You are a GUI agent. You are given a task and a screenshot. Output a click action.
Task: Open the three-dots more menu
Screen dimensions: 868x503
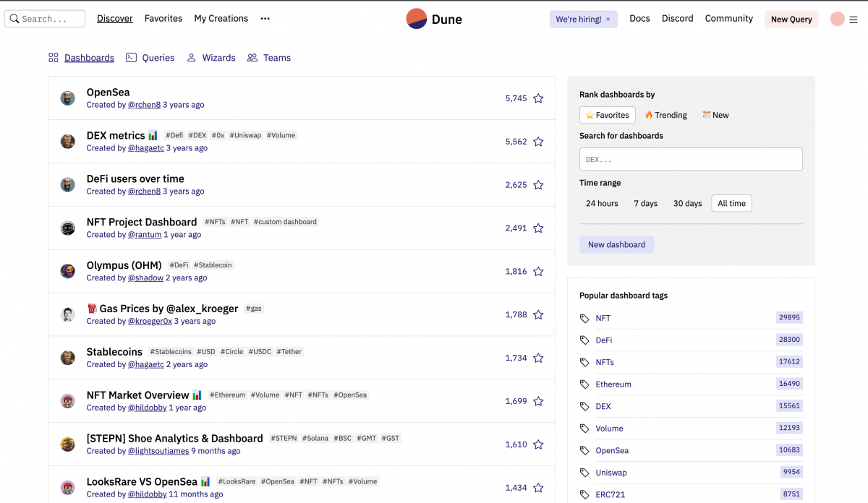point(265,19)
